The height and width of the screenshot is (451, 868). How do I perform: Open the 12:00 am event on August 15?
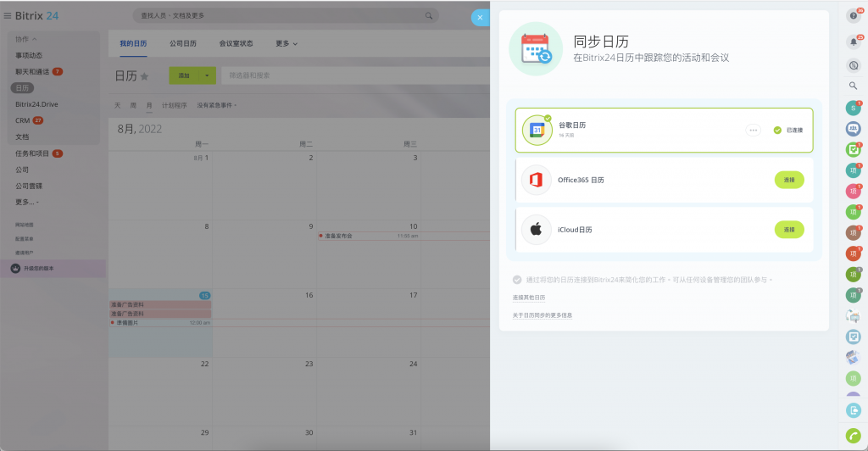pyautogui.click(x=160, y=323)
